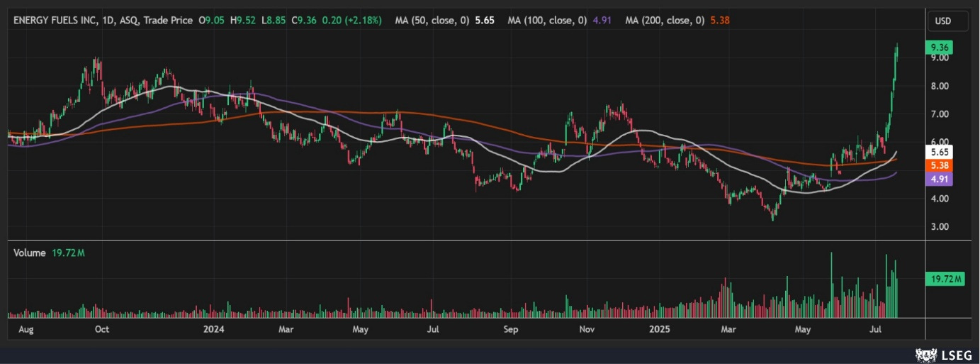Click the Mar label right after 2024
This screenshot has height=364, width=980.
286,329
